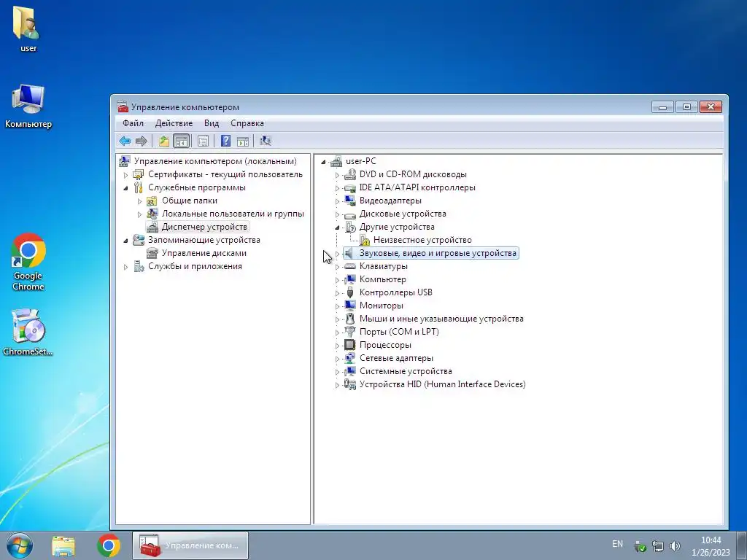Open the user folder on the desktop
Viewport: 747px width, 560px height.
(x=28, y=28)
